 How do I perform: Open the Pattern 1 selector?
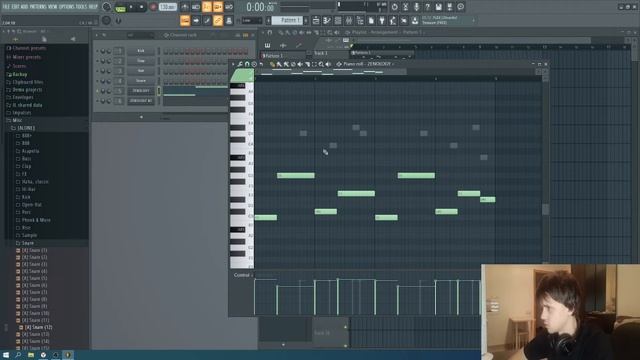click(287, 20)
